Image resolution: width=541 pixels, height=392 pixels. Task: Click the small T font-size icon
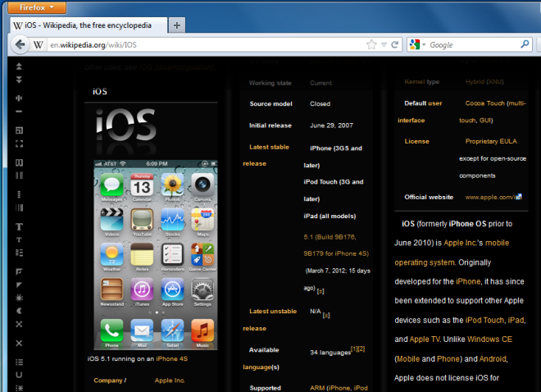[x=19, y=239]
